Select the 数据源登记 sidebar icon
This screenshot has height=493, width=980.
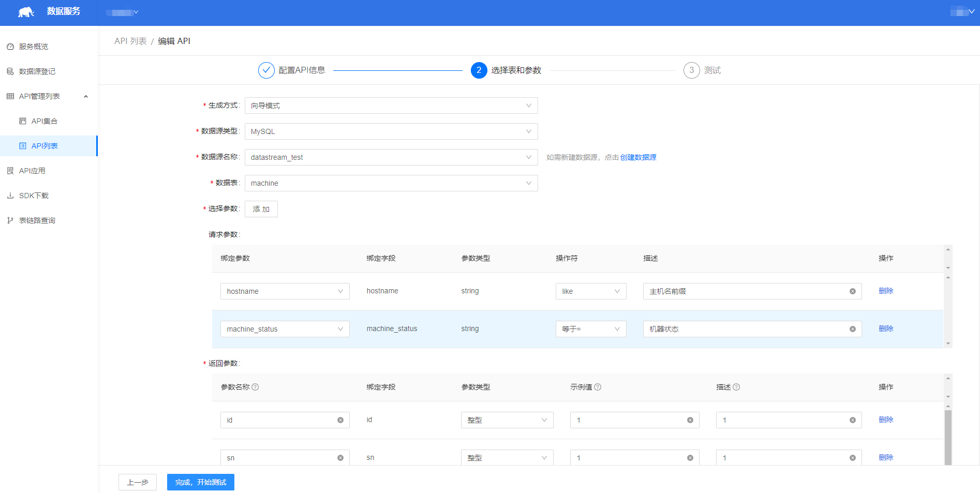(x=10, y=71)
